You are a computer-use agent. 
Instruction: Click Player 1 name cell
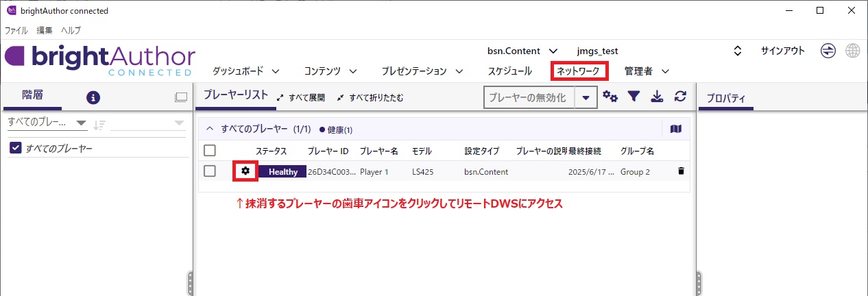[374, 171]
